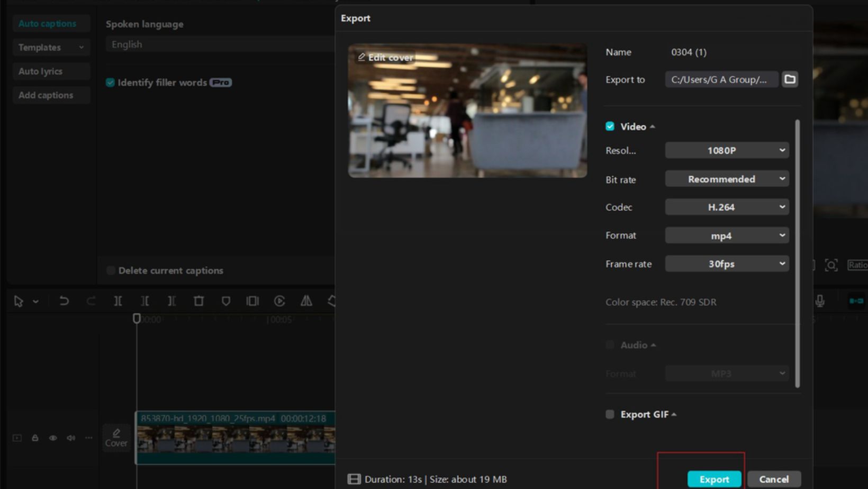Select the pointer selection tool

[x=19, y=301]
